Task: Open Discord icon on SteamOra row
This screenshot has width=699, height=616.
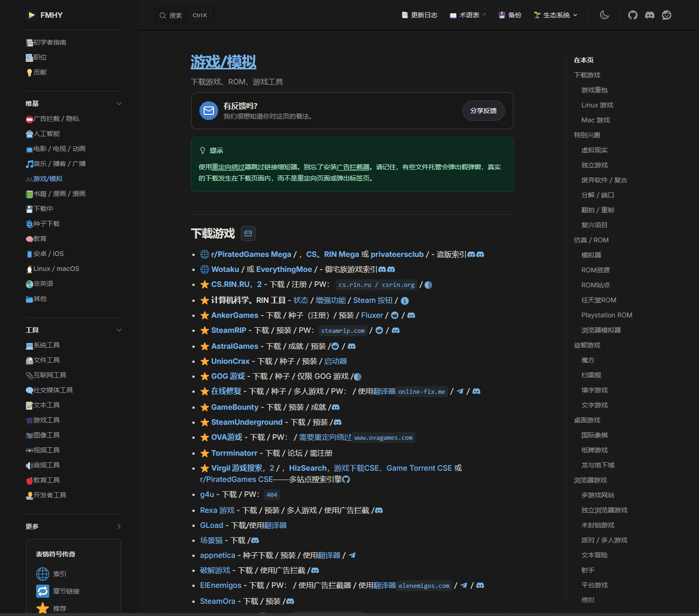Action: click(x=290, y=601)
